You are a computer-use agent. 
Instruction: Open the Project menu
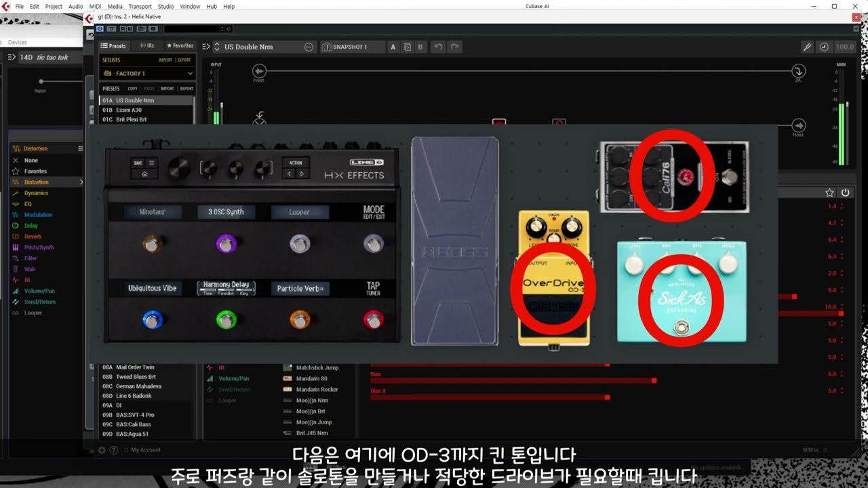[54, 6]
